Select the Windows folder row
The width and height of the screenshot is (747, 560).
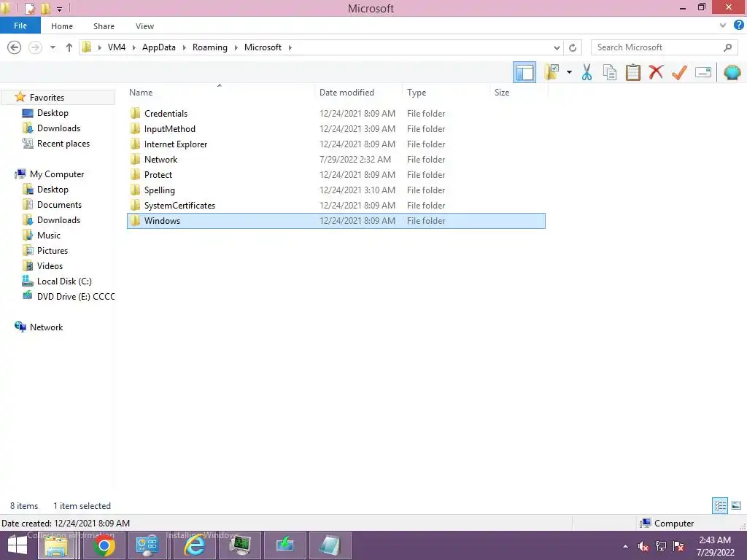tap(336, 221)
